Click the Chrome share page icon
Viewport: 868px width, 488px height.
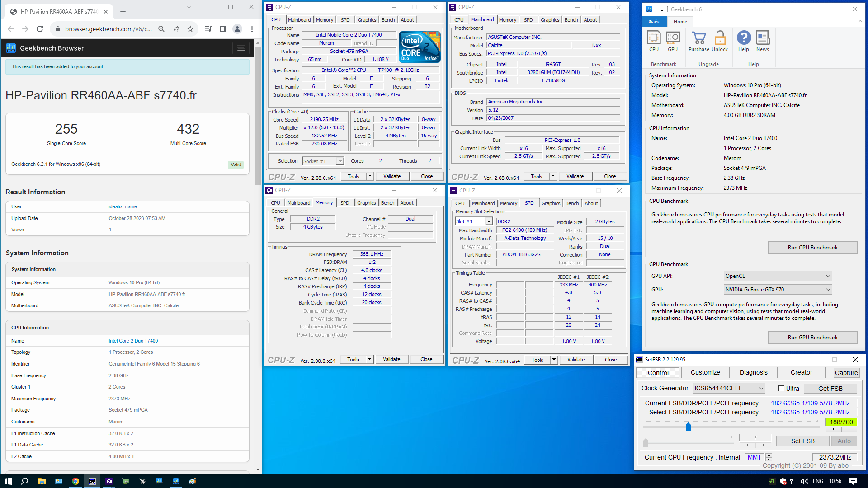176,29
